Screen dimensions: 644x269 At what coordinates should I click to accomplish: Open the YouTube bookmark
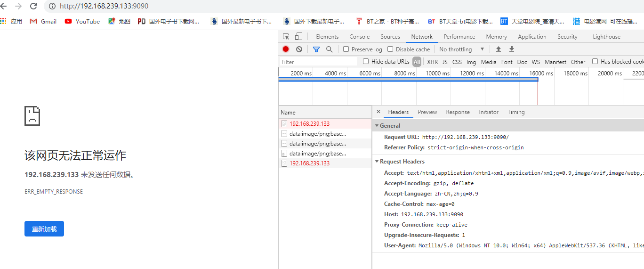click(x=82, y=21)
